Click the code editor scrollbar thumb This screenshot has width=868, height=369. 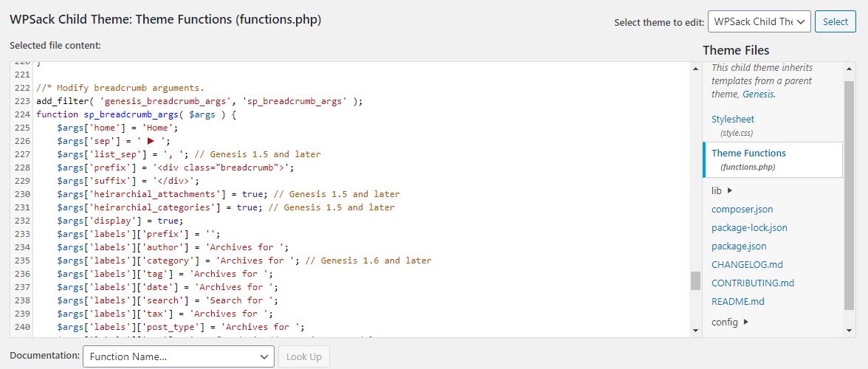695,280
